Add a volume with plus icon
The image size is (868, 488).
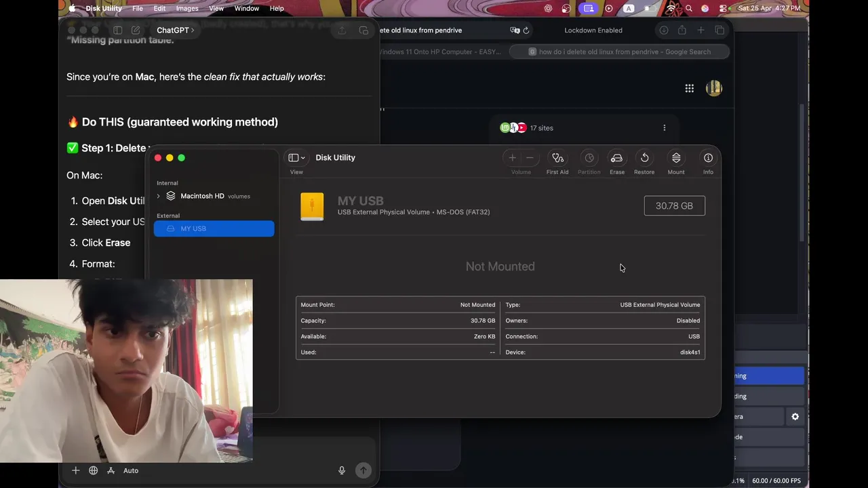tap(512, 158)
